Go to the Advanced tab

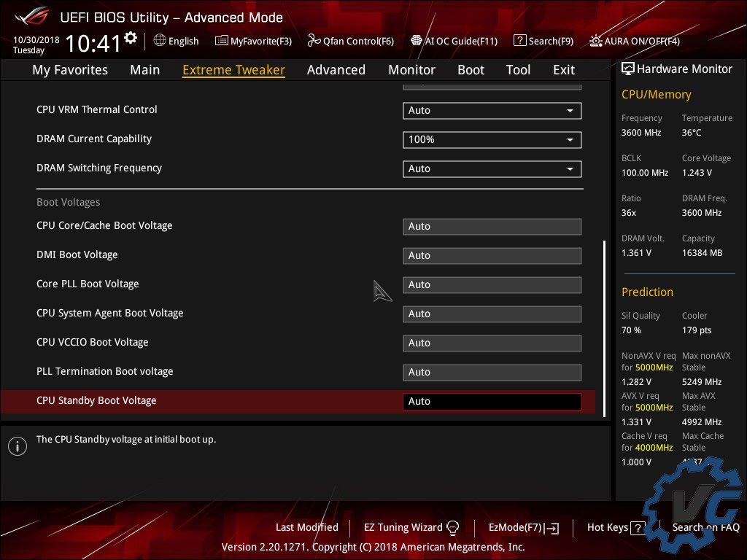tap(336, 70)
